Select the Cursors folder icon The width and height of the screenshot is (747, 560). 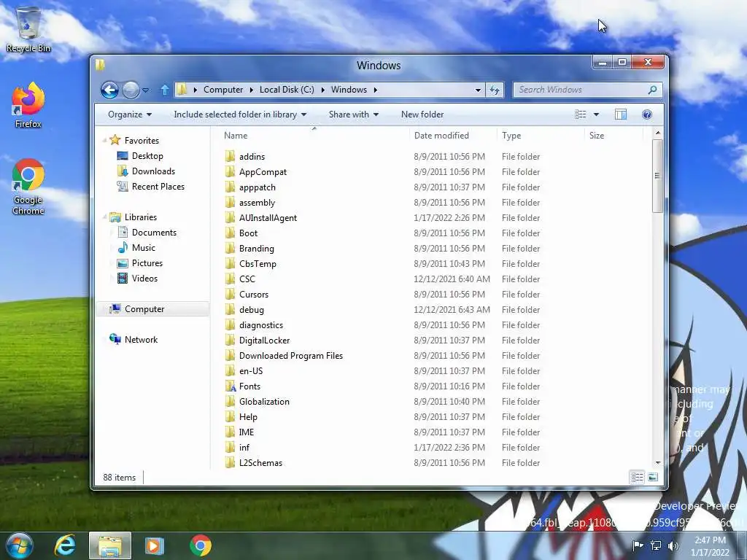(230, 295)
